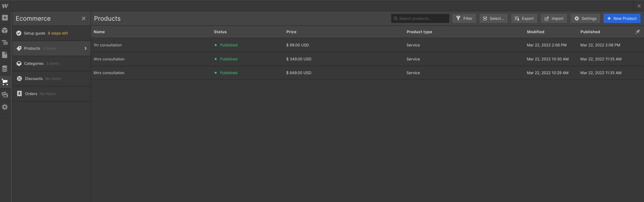Pin the table column pin icon
The height and width of the screenshot is (202, 644).
[x=637, y=32]
